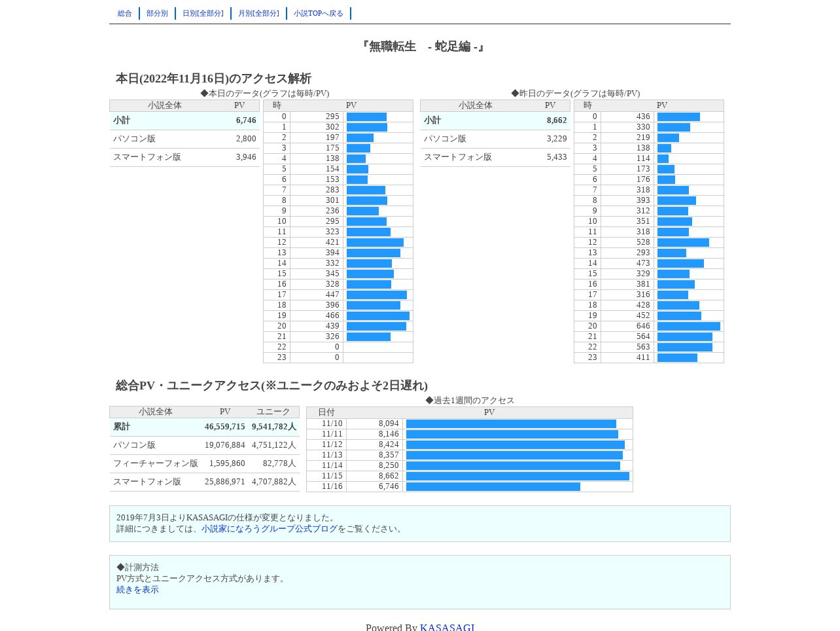Open the 総合 navigation link

[125, 13]
